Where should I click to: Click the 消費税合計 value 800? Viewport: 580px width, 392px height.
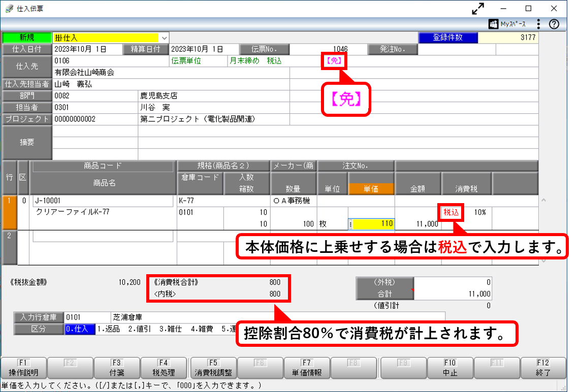click(x=275, y=282)
